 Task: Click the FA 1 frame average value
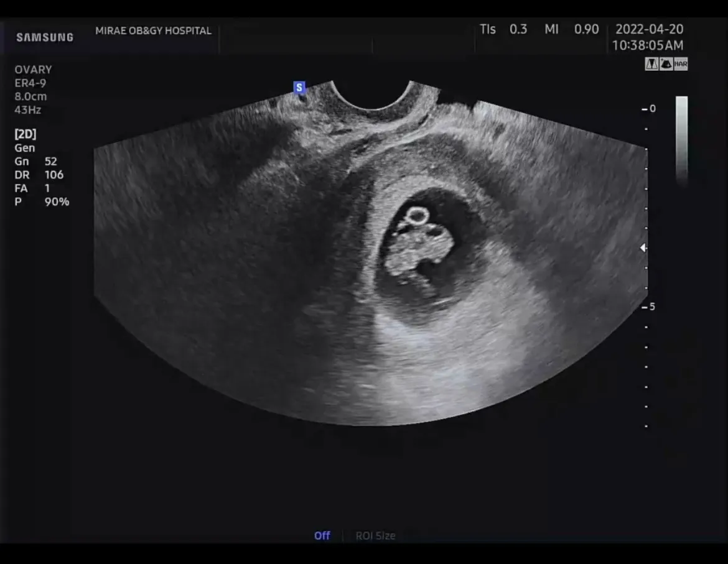(32, 188)
